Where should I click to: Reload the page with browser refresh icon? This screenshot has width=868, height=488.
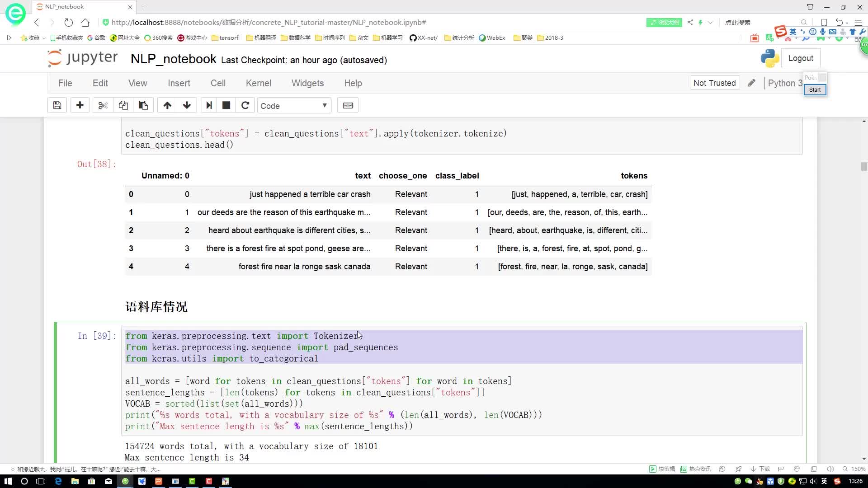pyautogui.click(x=68, y=22)
